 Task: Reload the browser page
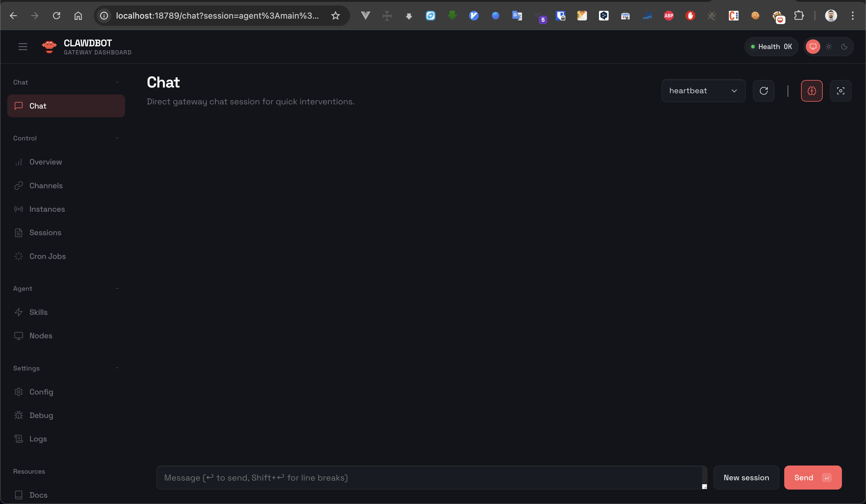(56, 15)
